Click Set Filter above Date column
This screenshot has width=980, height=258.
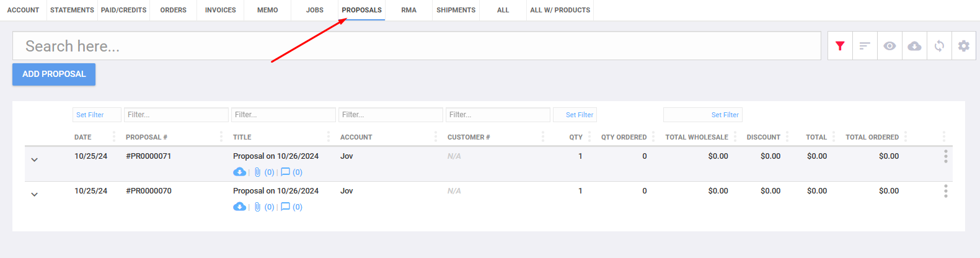click(x=97, y=115)
